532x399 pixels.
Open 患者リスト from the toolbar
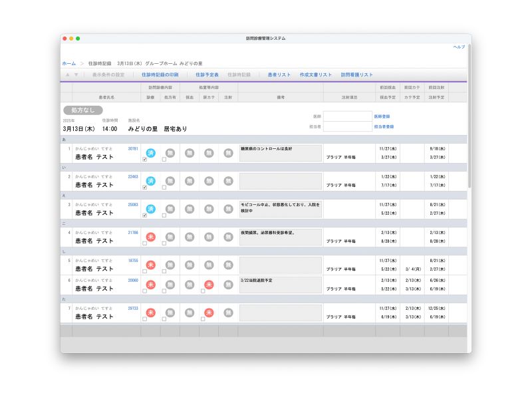pyautogui.click(x=279, y=74)
